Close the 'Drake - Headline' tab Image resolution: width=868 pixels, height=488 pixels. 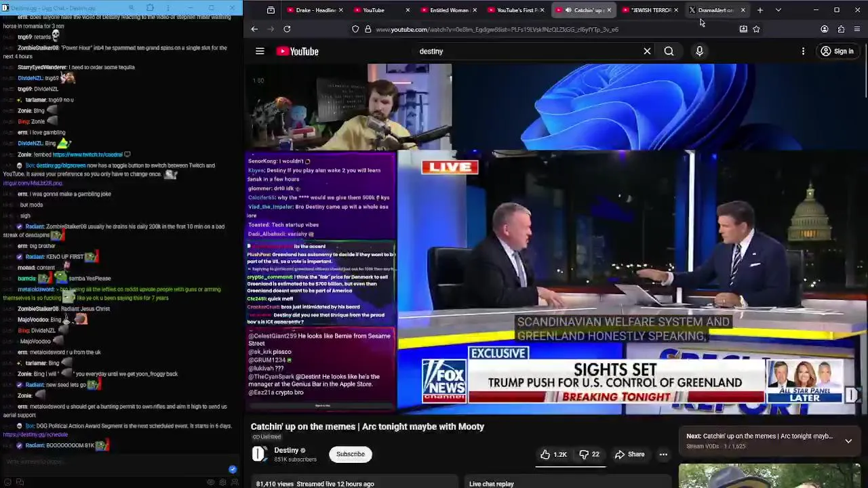point(340,10)
